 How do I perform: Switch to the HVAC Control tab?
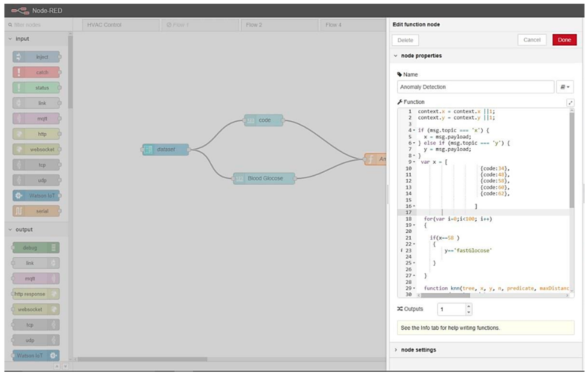click(x=104, y=25)
